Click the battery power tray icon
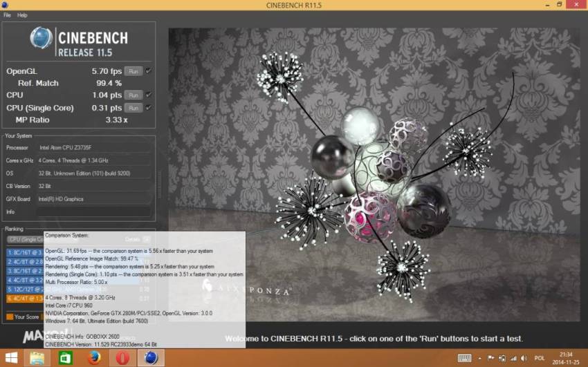The image size is (588, 367). [502, 358]
